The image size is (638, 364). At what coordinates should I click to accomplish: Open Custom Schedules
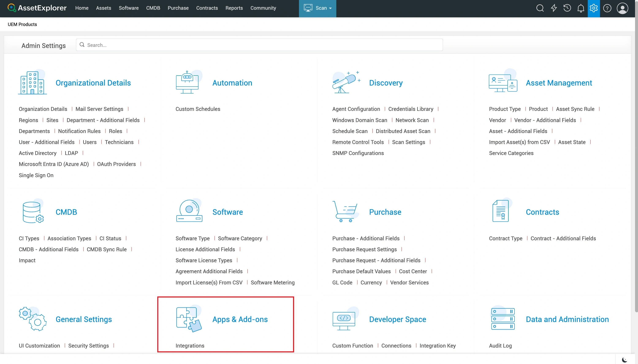point(198,109)
